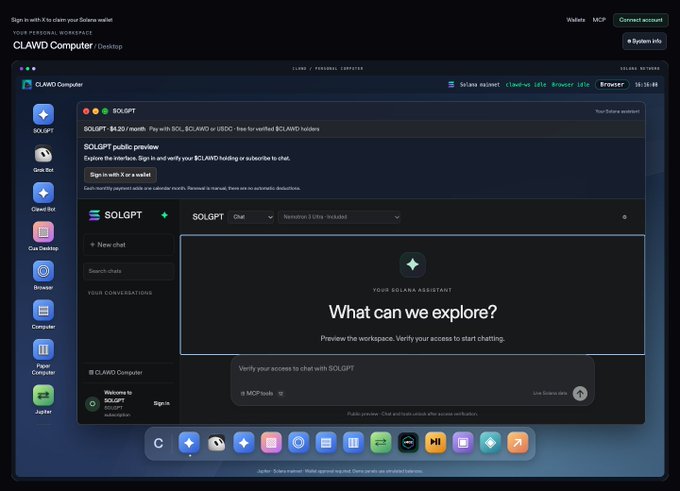Click the Computer rows icon in the dock
Viewport: 680px width, 491px height.
(326, 442)
